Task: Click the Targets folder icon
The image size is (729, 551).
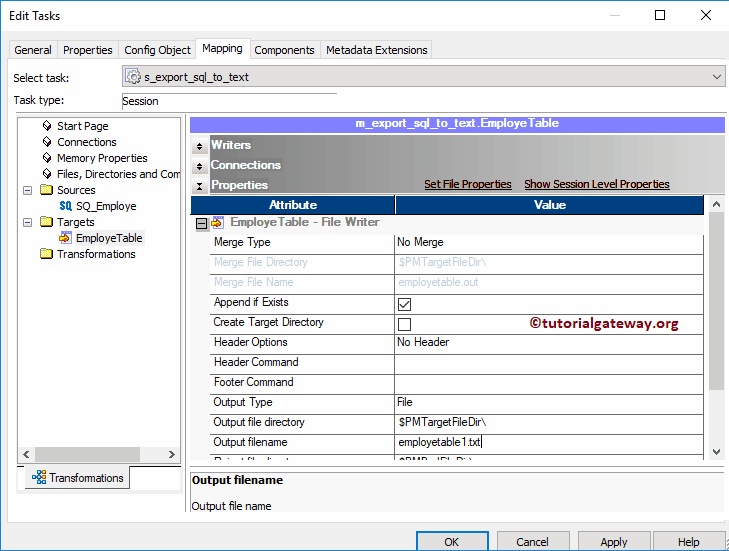Action: (46, 221)
